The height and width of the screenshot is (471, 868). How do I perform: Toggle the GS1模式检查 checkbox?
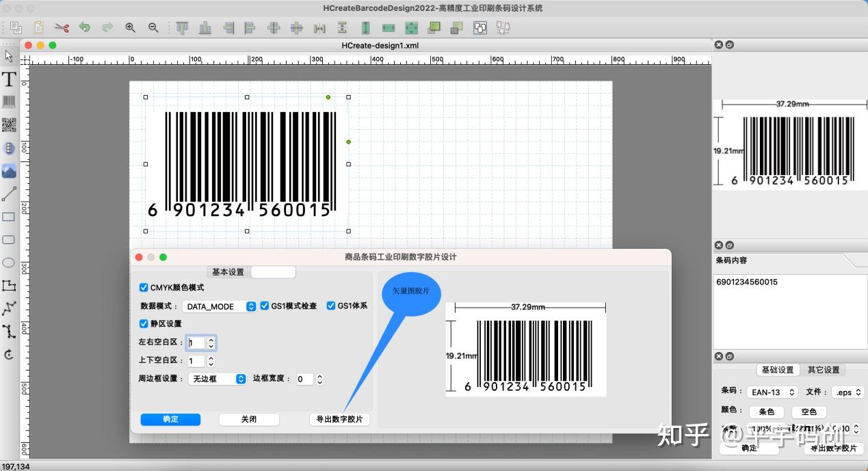(264, 306)
